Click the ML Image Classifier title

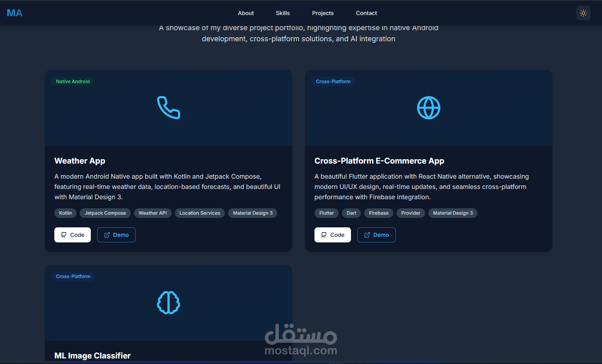tap(92, 356)
